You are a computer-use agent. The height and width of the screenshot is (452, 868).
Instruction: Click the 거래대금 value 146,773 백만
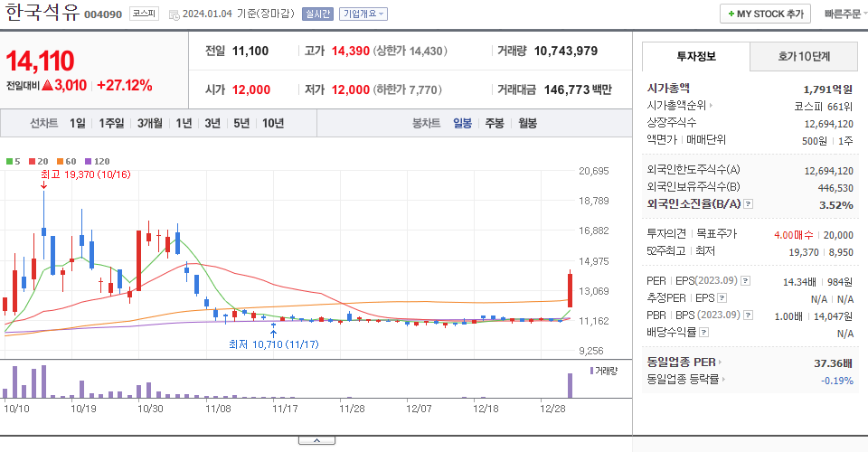pyautogui.click(x=578, y=89)
